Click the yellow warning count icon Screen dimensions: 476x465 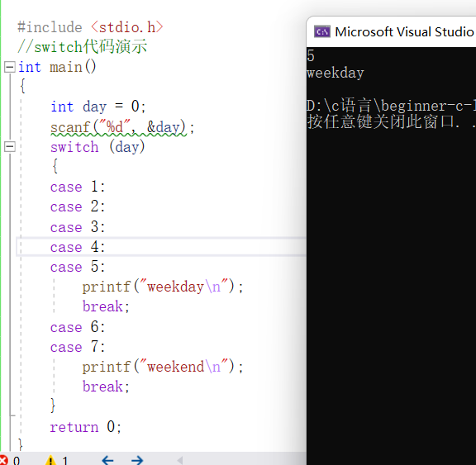(50, 460)
